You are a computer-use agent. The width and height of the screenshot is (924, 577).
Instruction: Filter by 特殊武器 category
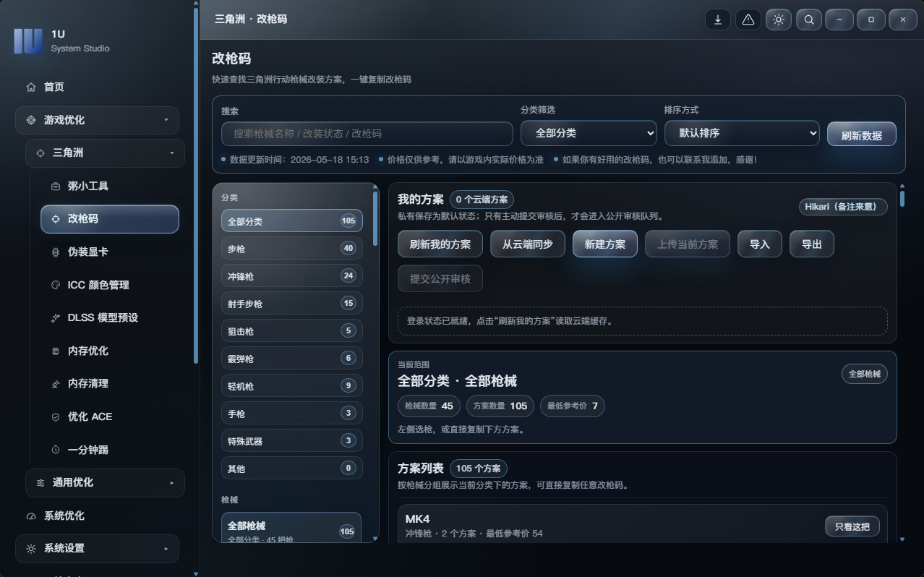(x=292, y=441)
